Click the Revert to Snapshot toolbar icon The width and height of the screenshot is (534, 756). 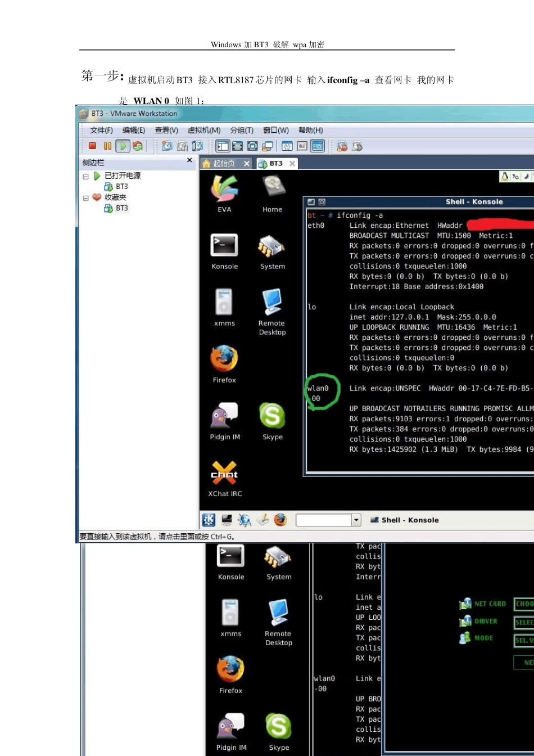coord(182,146)
